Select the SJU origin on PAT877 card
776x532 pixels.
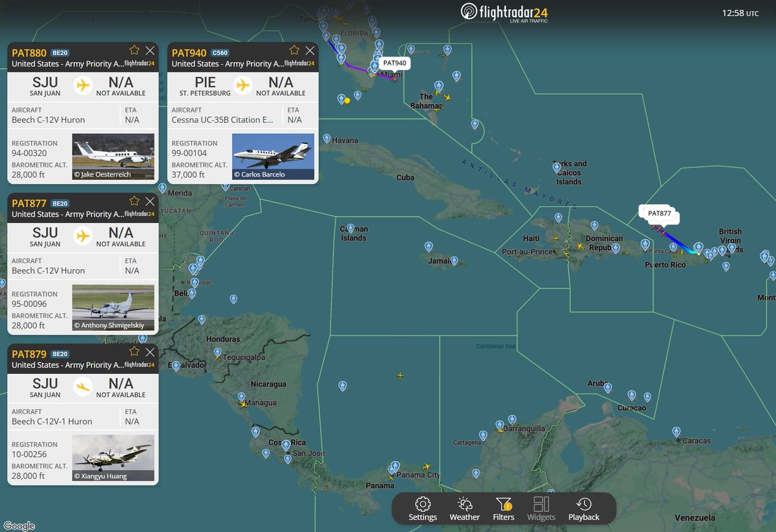click(45, 236)
